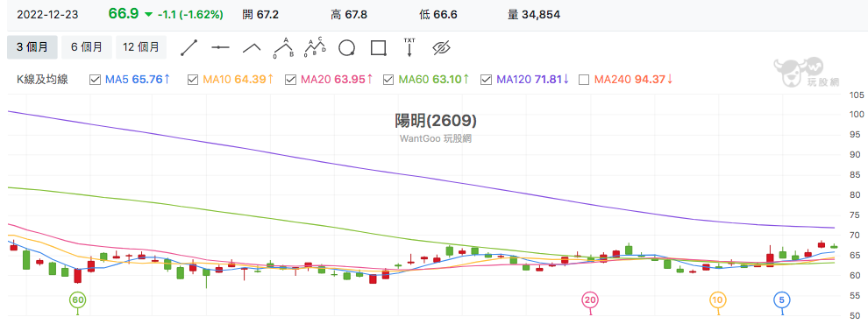Click the high price 高 67.8
Image resolution: width=868 pixels, height=324 pixels.
pos(349,15)
